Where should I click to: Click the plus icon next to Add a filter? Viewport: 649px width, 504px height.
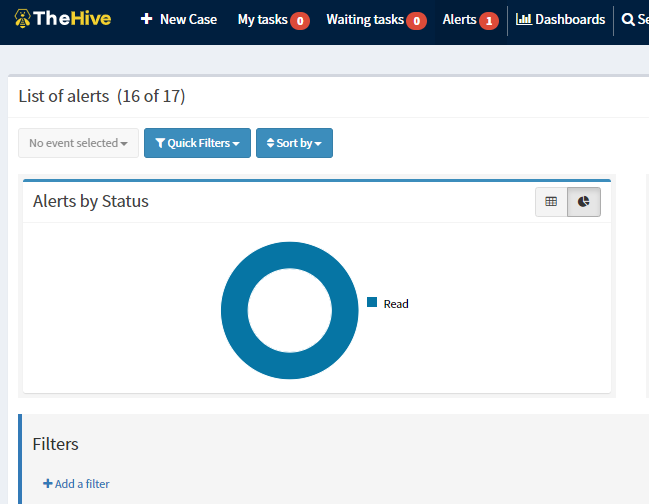(x=48, y=483)
